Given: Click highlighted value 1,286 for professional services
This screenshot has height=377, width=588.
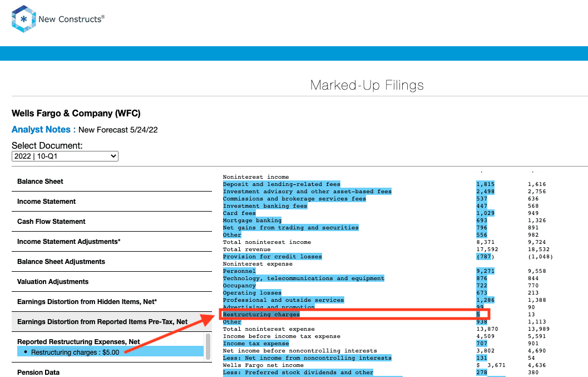Looking at the screenshot, I should point(485,300).
